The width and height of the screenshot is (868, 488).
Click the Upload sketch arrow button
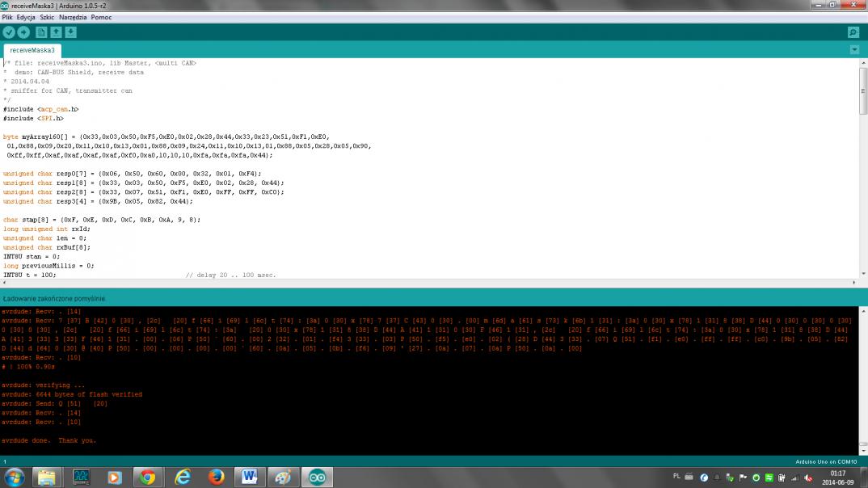(23, 32)
